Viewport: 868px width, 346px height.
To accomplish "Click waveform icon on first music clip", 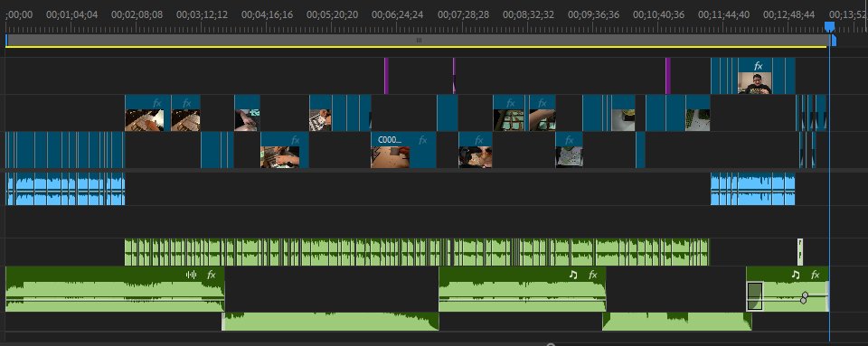I will pyautogui.click(x=192, y=275).
